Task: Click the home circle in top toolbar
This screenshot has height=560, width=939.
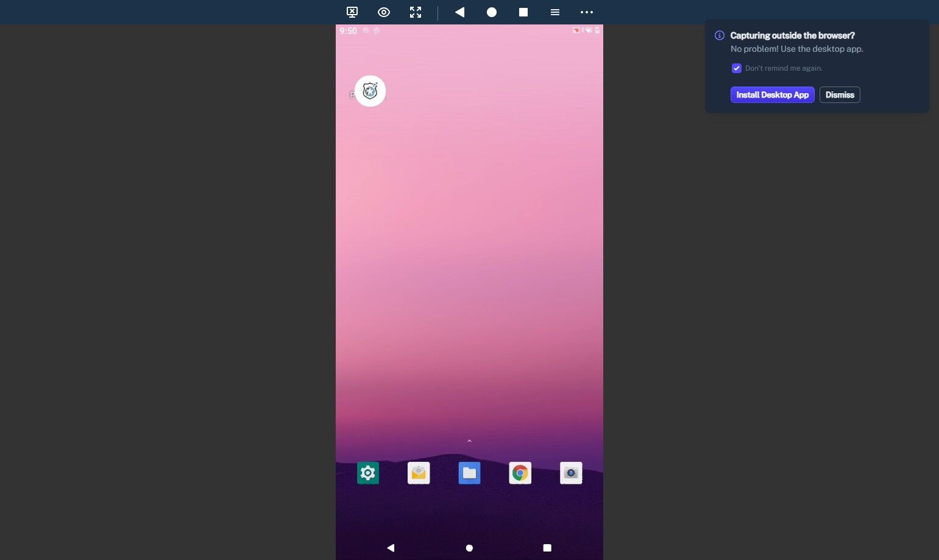Action: click(492, 12)
